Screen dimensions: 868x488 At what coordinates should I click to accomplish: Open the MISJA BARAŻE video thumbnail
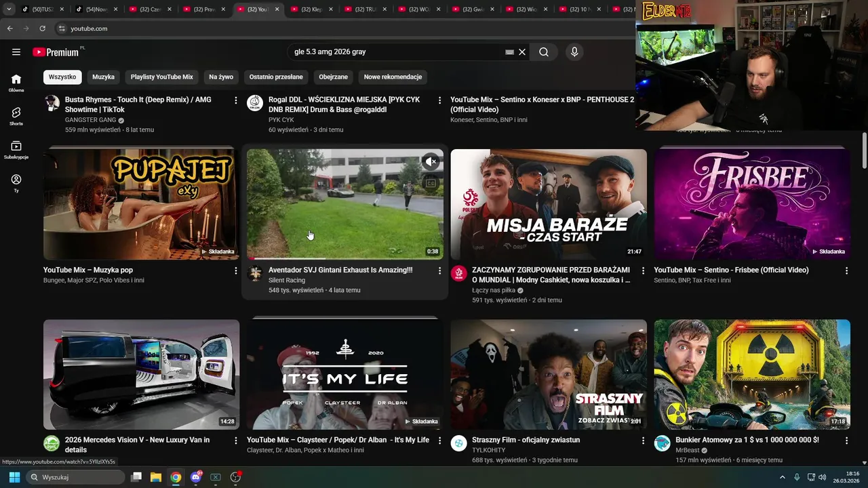click(x=549, y=204)
